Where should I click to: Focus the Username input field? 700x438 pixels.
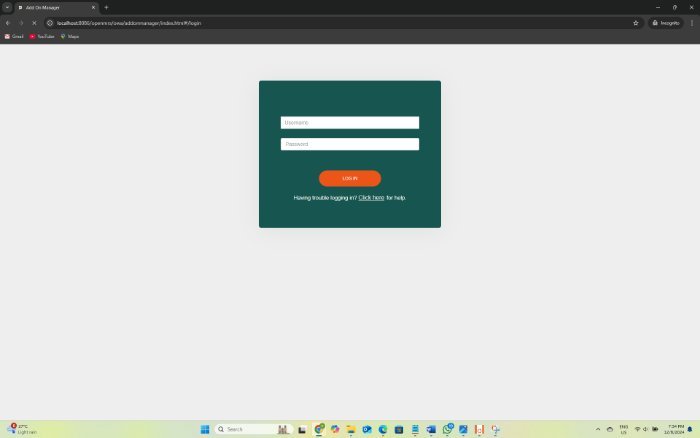pos(349,123)
